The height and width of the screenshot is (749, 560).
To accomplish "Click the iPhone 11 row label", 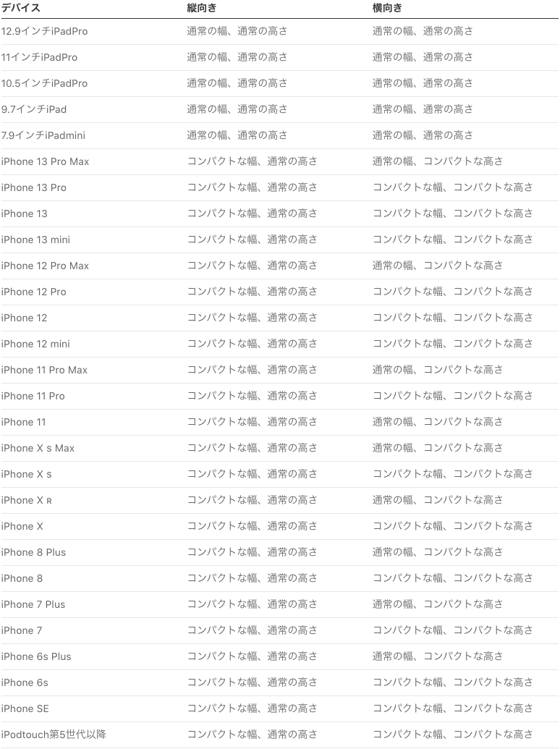I will click(23, 422).
